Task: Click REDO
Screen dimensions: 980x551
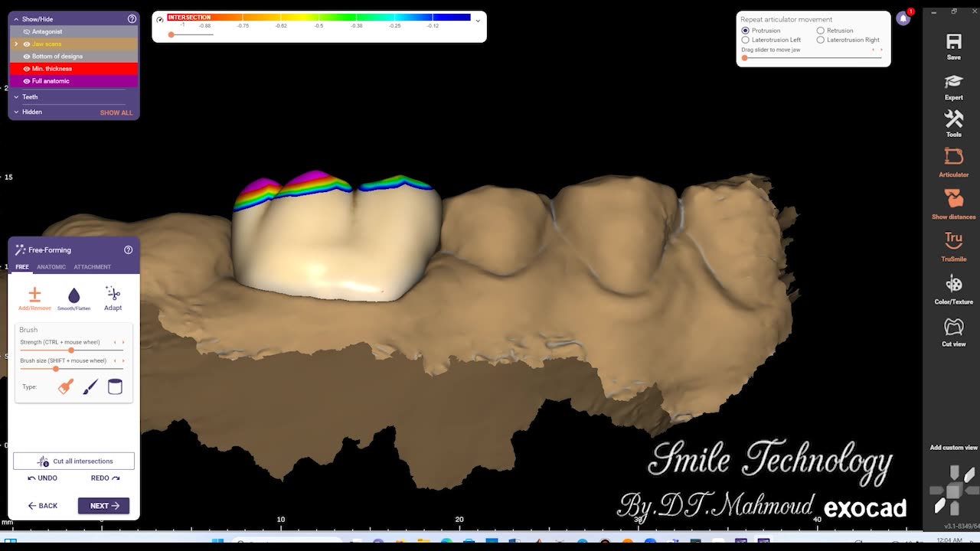Action: point(105,478)
